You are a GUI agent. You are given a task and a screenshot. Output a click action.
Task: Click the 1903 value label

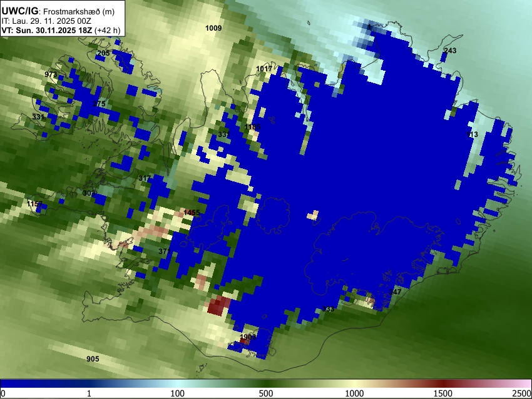coord(248,337)
